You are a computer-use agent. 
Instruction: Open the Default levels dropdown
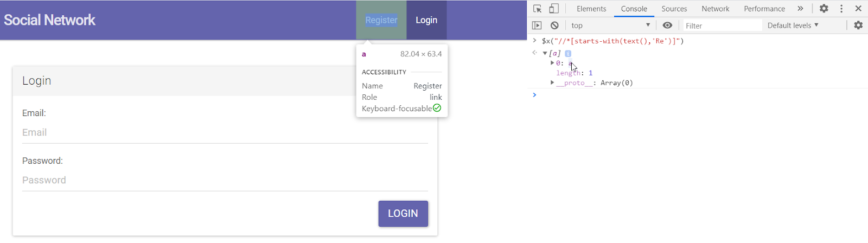coord(793,25)
